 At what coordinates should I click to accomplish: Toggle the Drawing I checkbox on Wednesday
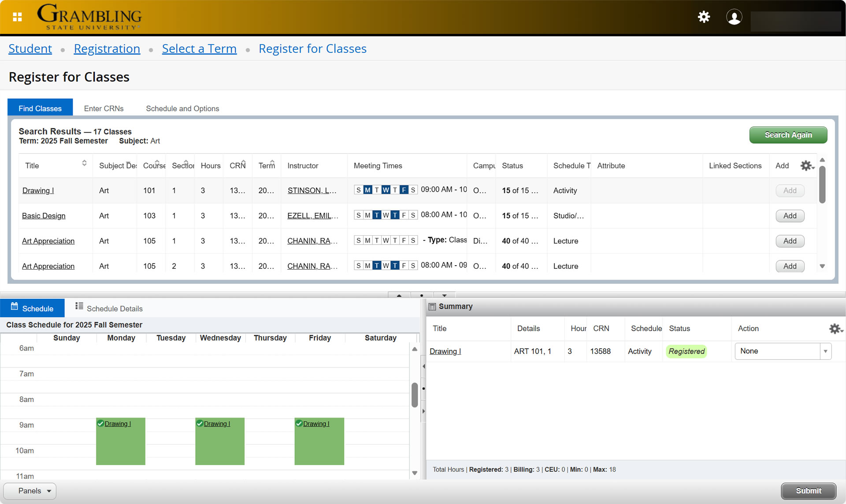(x=200, y=423)
